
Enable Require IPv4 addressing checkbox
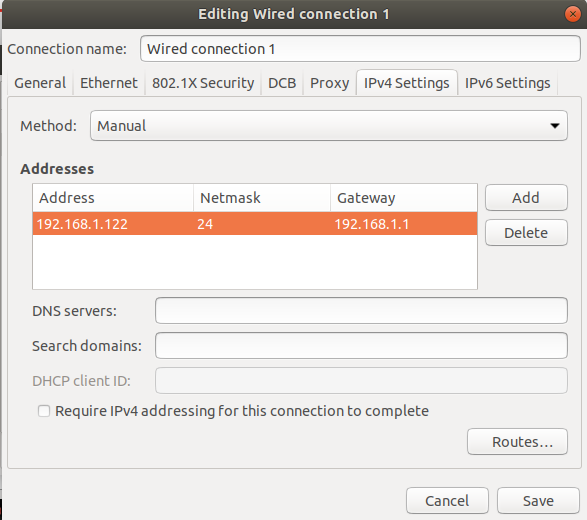click(44, 411)
